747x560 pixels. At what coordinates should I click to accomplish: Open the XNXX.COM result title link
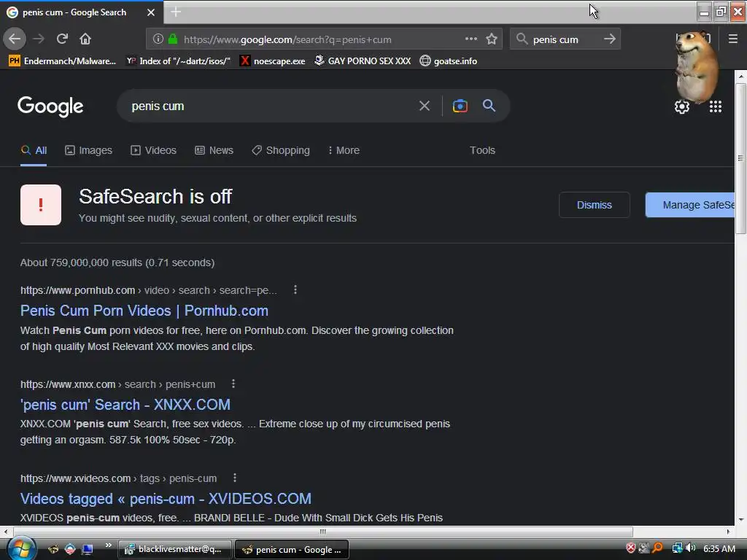(125, 404)
